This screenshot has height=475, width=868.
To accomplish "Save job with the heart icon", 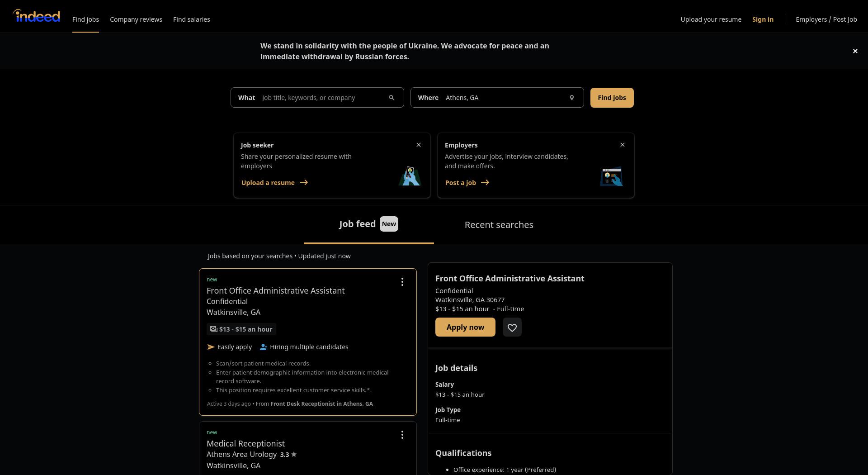I will 512,327.
